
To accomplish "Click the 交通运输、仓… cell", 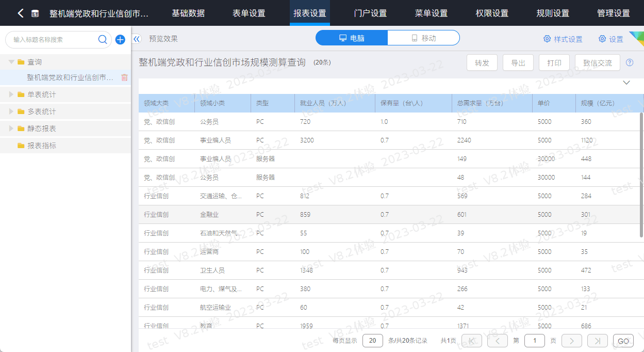I will [221, 196].
